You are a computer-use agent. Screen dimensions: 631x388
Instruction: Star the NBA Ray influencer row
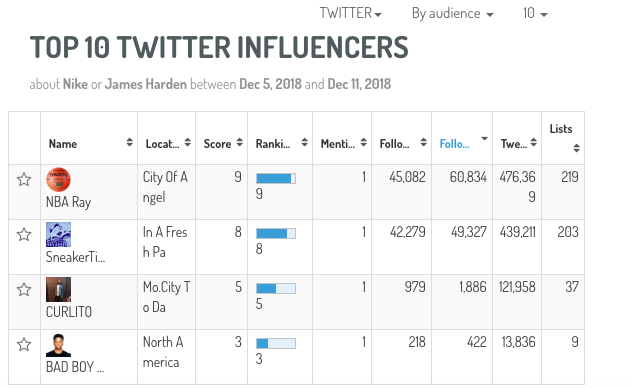pos(24,180)
